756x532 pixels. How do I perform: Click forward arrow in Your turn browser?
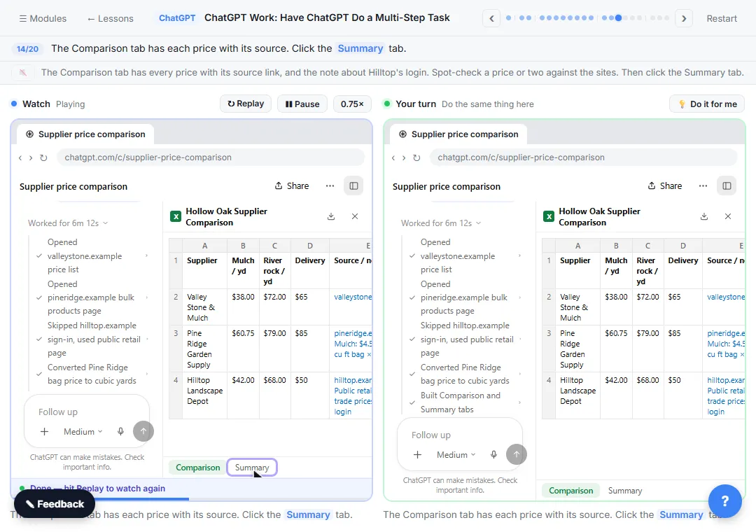[x=404, y=157]
